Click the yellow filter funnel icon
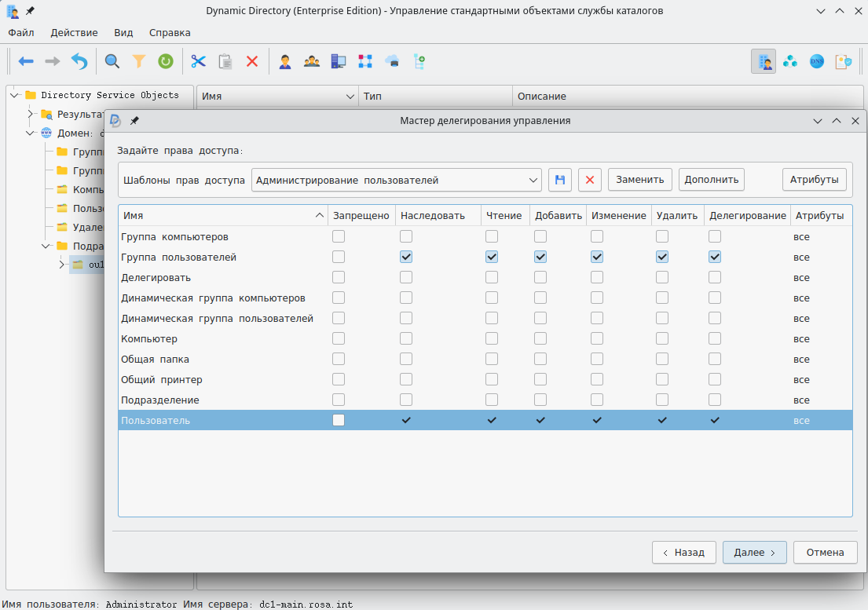 [139, 61]
